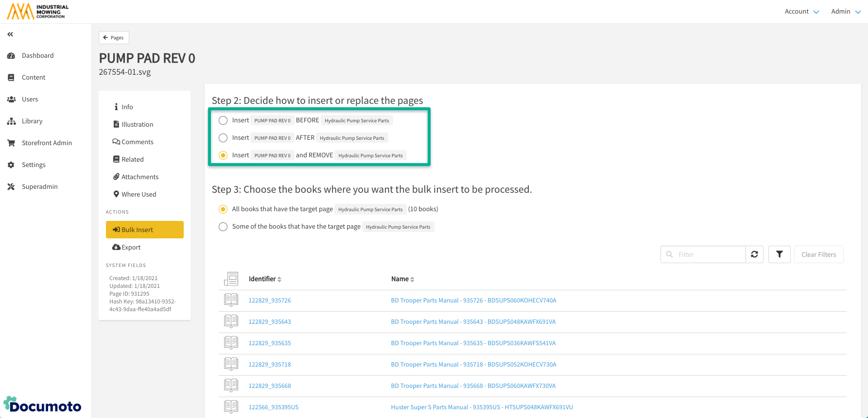Click the book icon for 122829_935726
This screenshot has height=418, width=868.
231,300
